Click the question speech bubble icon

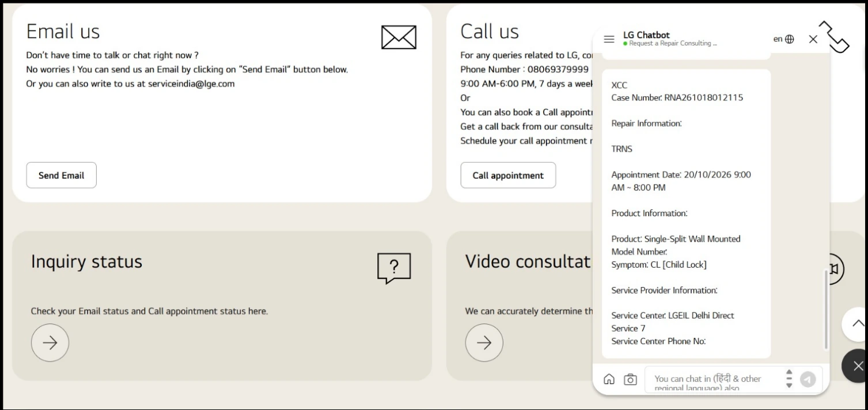pyautogui.click(x=394, y=268)
